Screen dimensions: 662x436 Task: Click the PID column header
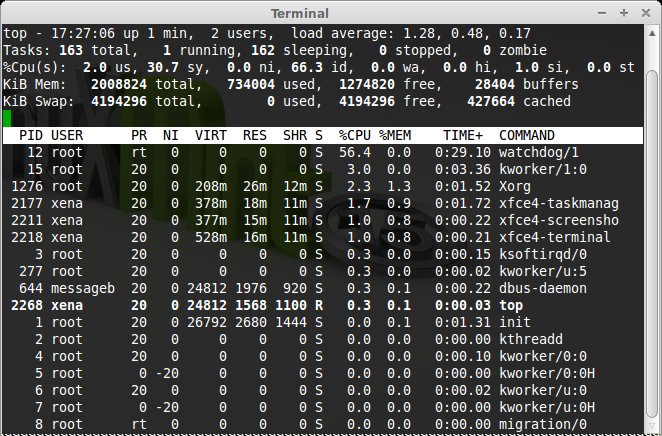(31, 135)
